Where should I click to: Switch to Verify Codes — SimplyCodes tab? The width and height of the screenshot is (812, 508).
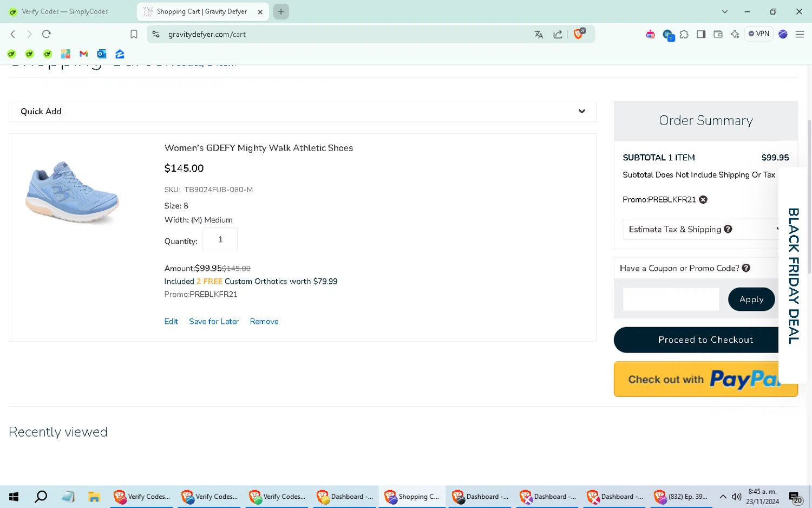point(65,11)
